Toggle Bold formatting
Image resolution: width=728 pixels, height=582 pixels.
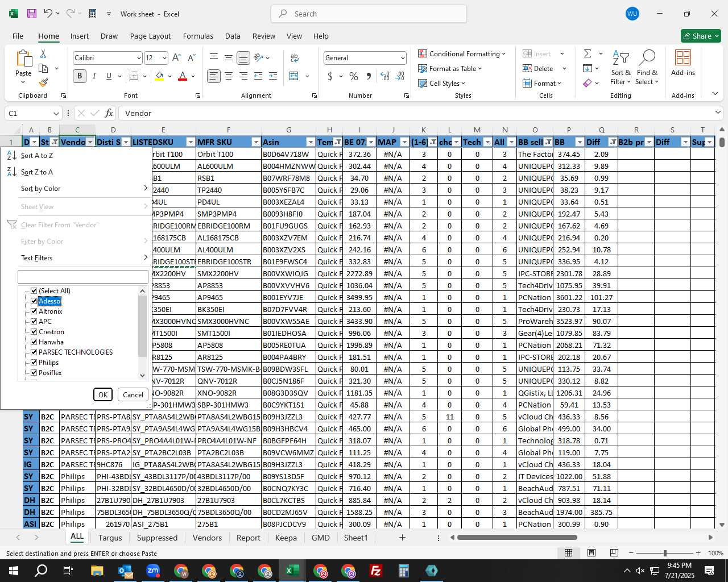80,76
